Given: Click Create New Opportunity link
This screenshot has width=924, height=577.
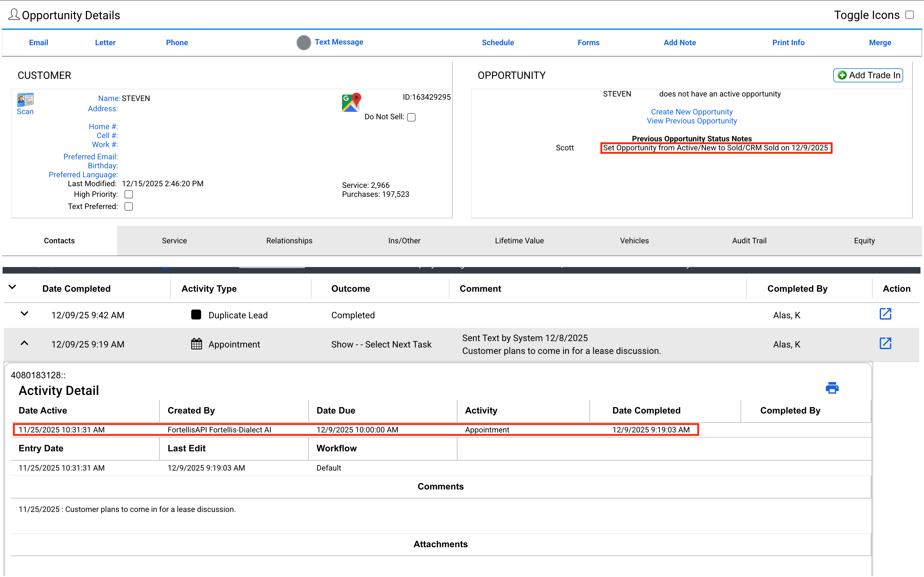Looking at the screenshot, I should (691, 112).
